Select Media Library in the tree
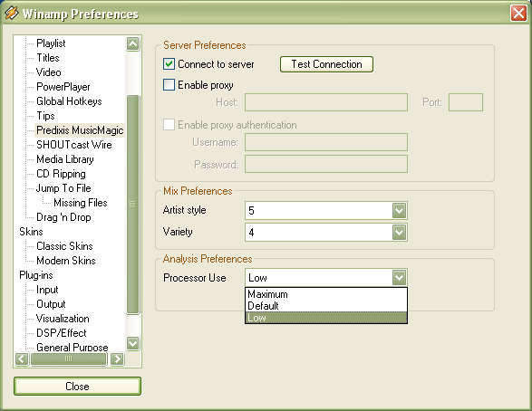 tap(65, 159)
